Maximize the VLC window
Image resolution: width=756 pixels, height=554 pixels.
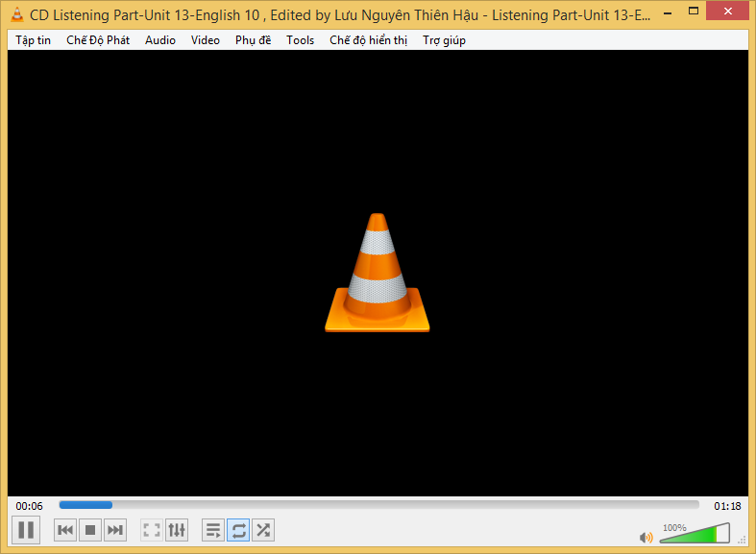pos(694,12)
